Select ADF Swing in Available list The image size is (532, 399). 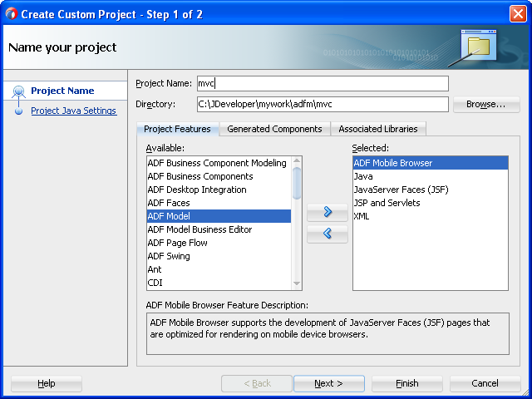point(219,256)
